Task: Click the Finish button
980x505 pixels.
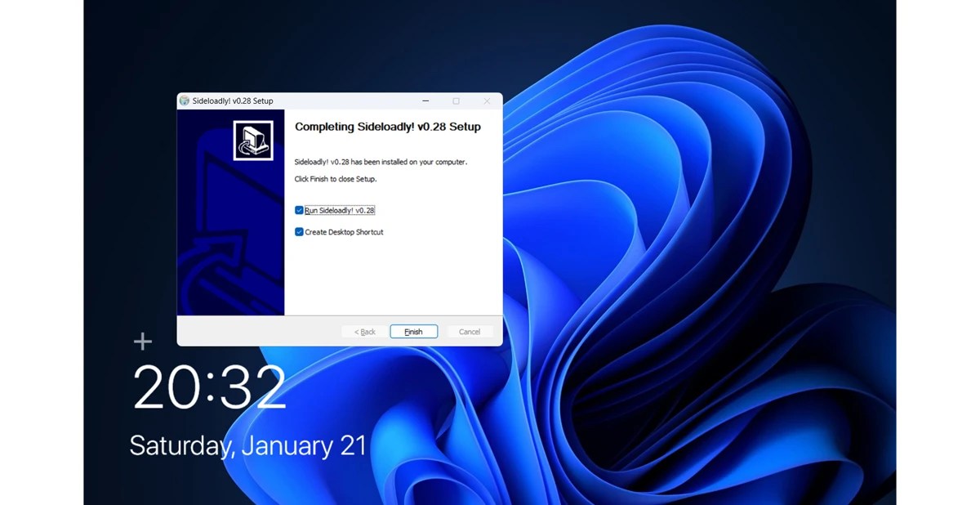Action: click(x=413, y=331)
